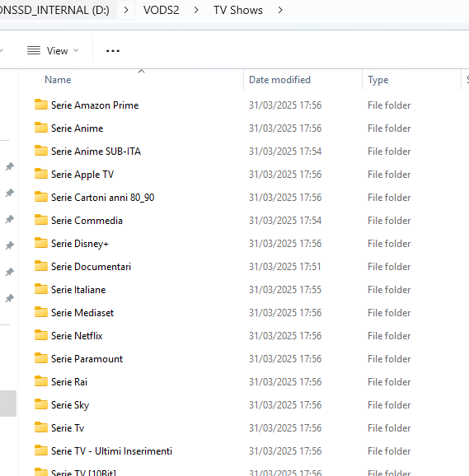This screenshot has width=469, height=476.
Task: Click the Serie Italiane folder icon
Action: coord(41,289)
